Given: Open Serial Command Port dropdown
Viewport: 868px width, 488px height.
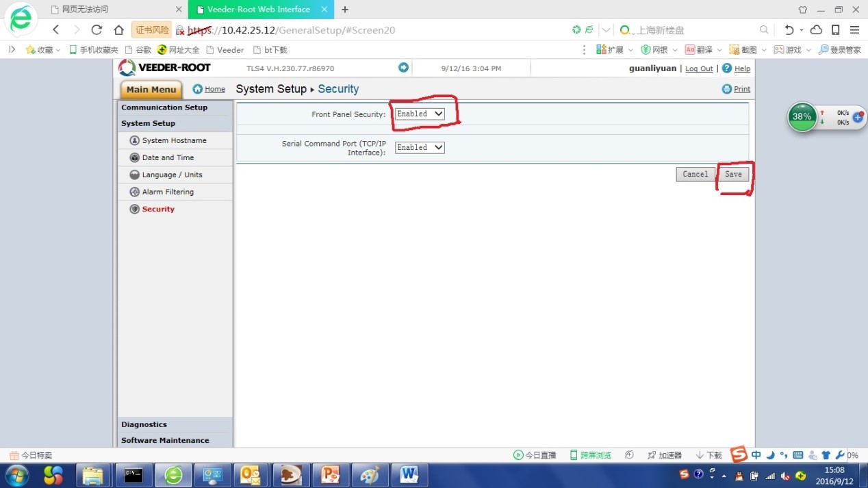Looking at the screenshot, I should tap(420, 147).
